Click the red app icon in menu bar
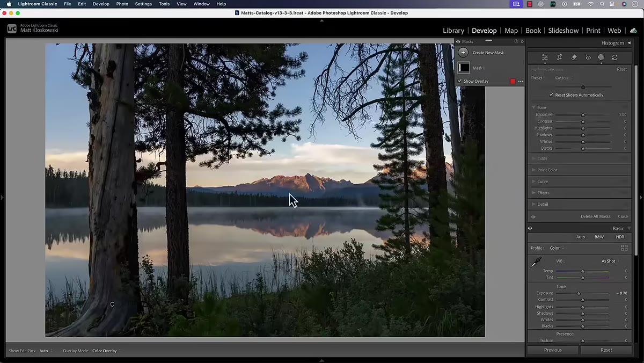 pyautogui.click(x=530, y=4)
